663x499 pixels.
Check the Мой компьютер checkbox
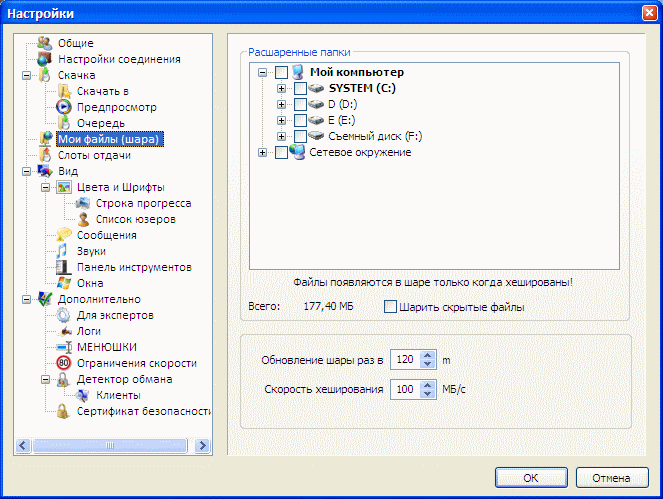281,72
